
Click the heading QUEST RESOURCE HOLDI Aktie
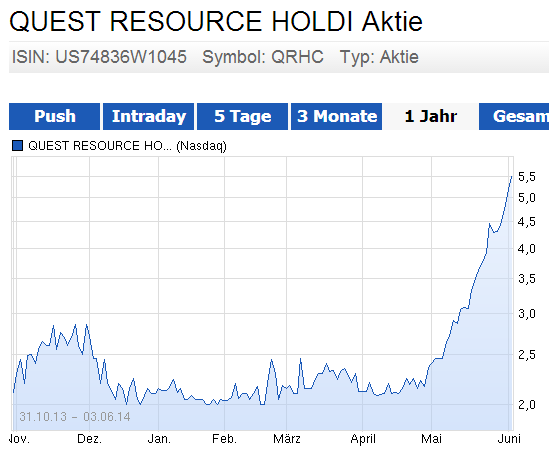click(216, 21)
